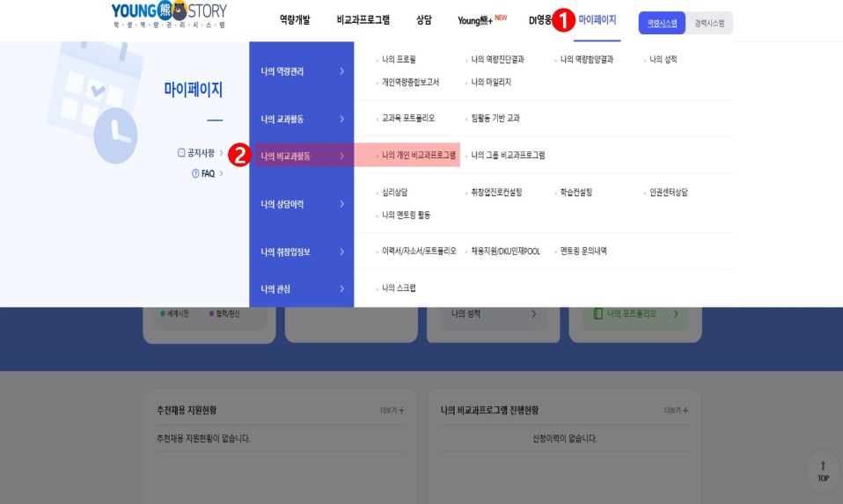Click the notice icon beside 공지사항
Screen dimensions: 843x504
(x=181, y=153)
